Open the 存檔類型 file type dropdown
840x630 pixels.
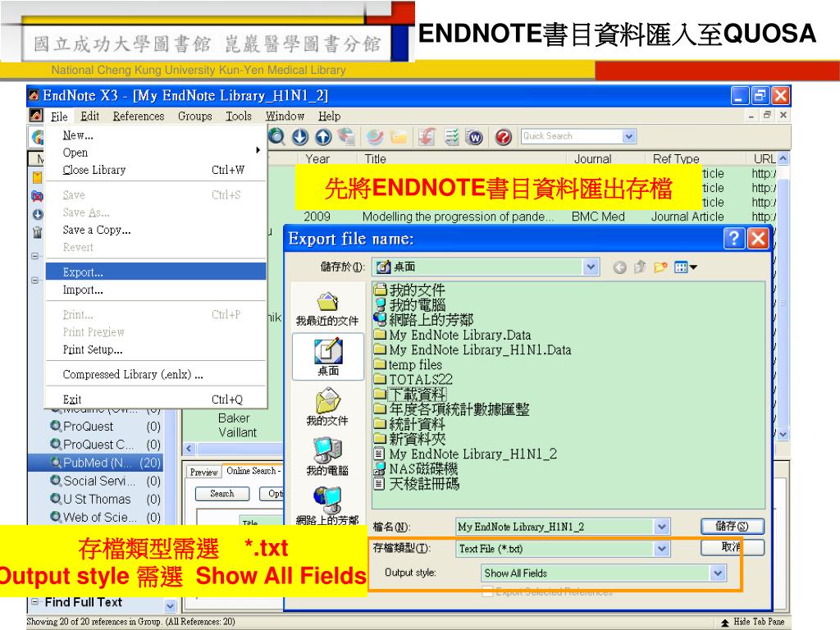pos(662,549)
